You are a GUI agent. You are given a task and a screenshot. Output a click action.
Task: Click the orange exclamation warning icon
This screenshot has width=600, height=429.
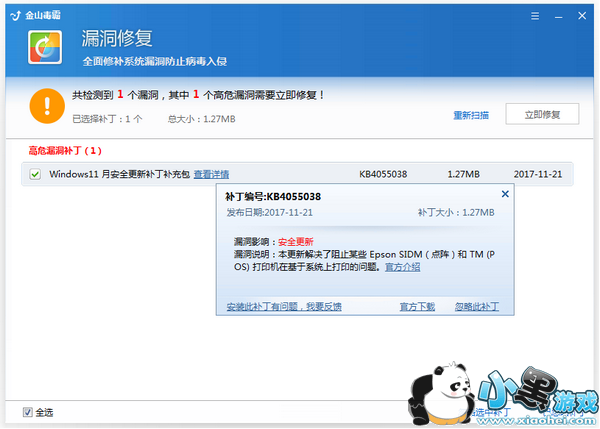tap(47, 106)
